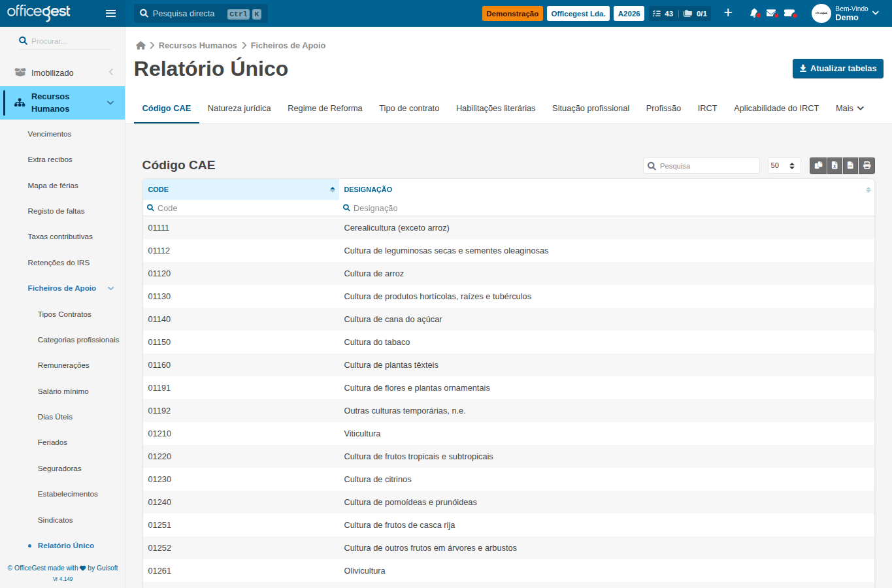892x588 pixels.
Task: Click the Recursos Humanos hierarchy icon
Action: pos(20,103)
